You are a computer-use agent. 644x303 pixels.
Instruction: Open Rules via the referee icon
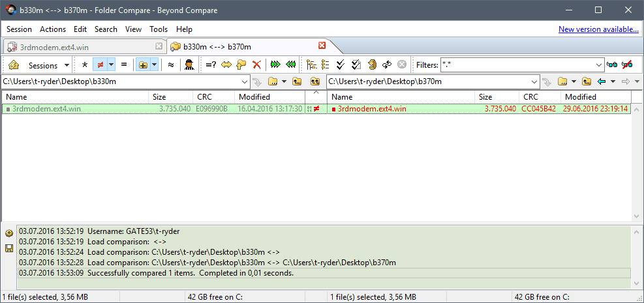[x=189, y=65]
